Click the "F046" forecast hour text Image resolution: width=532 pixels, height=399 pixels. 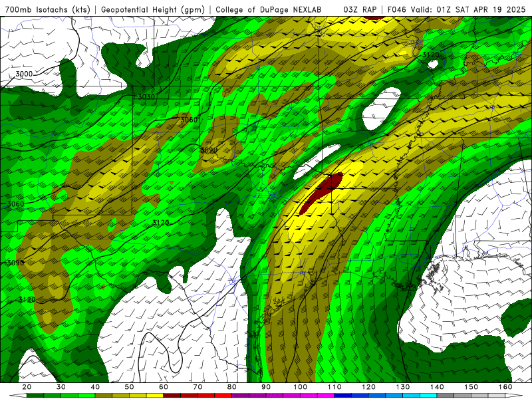[x=396, y=10]
